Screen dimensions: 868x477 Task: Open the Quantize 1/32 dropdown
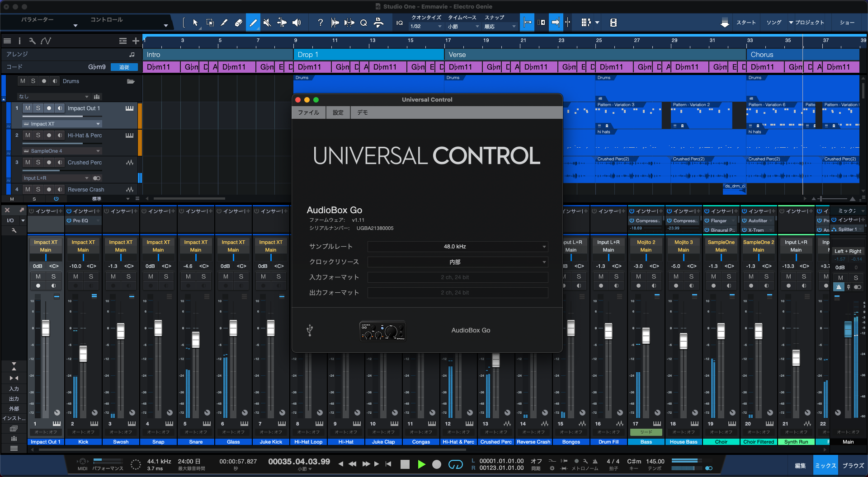click(x=426, y=27)
